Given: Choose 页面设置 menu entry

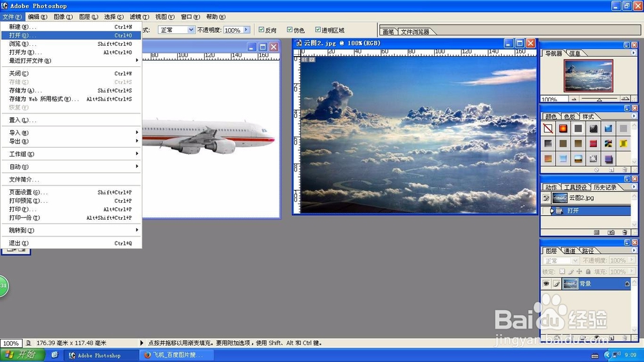Looking at the screenshot, I should pos(71,193).
